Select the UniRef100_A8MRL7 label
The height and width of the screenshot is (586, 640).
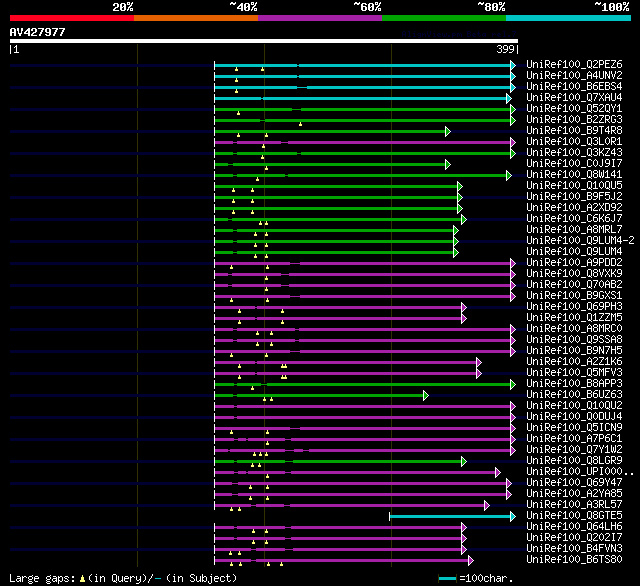tap(574, 230)
